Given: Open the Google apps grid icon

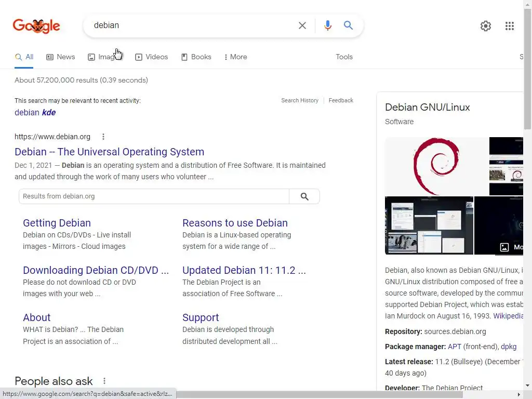Looking at the screenshot, I should coord(509,26).
